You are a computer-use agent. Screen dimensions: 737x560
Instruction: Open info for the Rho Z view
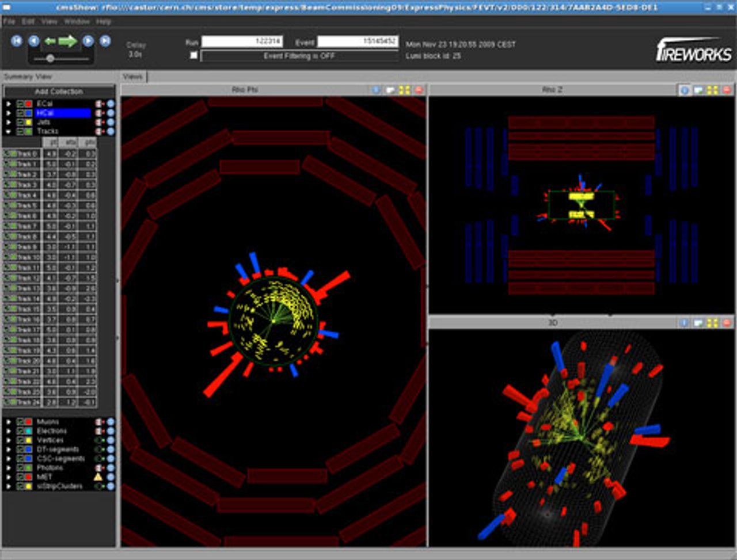(685, 90)
